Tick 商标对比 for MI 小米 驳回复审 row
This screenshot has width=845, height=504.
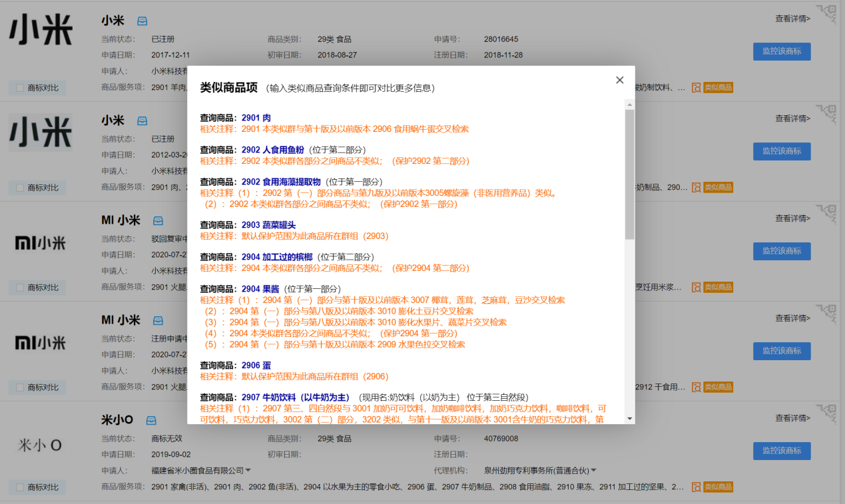20,288
